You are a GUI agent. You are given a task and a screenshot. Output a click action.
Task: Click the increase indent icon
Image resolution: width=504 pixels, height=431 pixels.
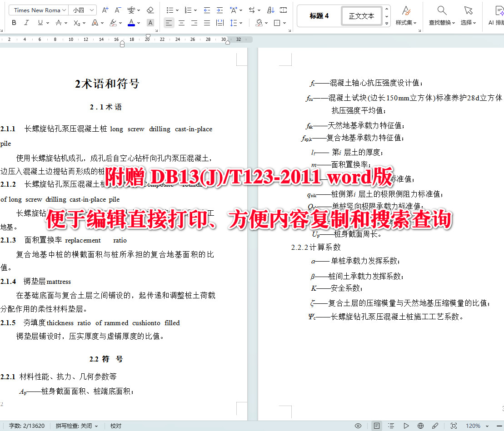point(220,10)
